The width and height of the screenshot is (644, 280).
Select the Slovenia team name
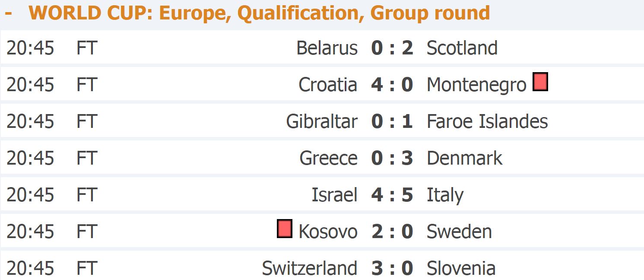coord(461,268)
